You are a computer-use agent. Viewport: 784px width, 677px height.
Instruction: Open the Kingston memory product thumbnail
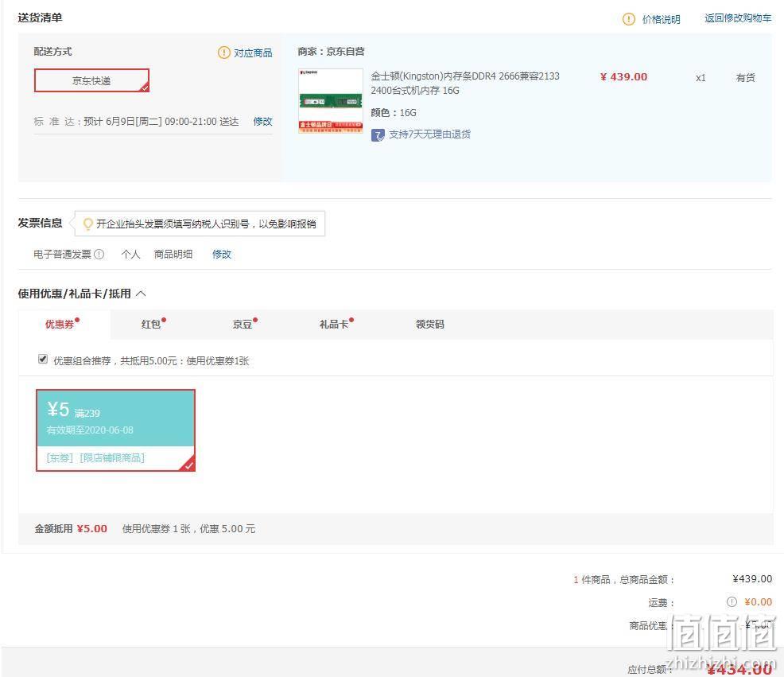331,101
